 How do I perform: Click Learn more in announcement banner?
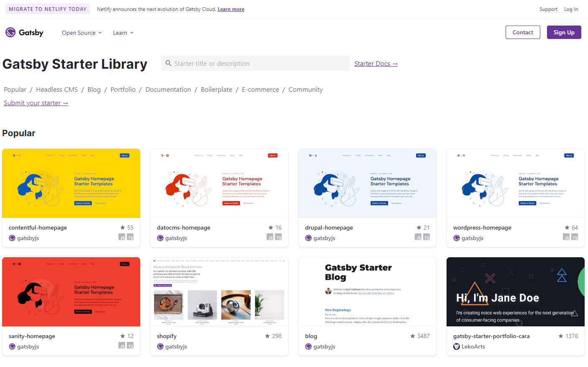pyautogui.click(x=231, y=9)
